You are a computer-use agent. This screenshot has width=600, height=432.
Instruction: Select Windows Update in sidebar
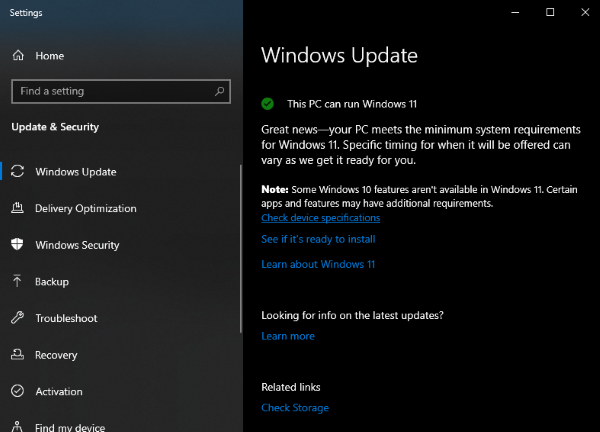point(76,172)
